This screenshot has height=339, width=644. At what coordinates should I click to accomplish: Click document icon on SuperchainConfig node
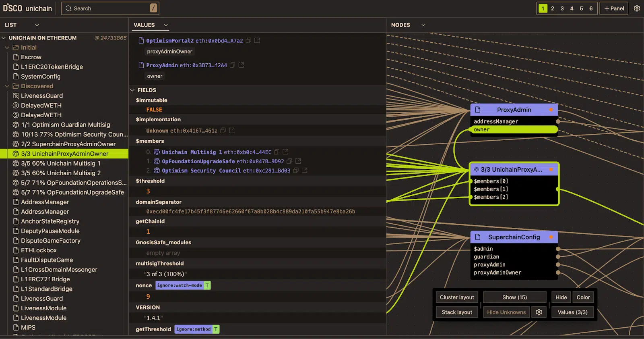(478, 237)
